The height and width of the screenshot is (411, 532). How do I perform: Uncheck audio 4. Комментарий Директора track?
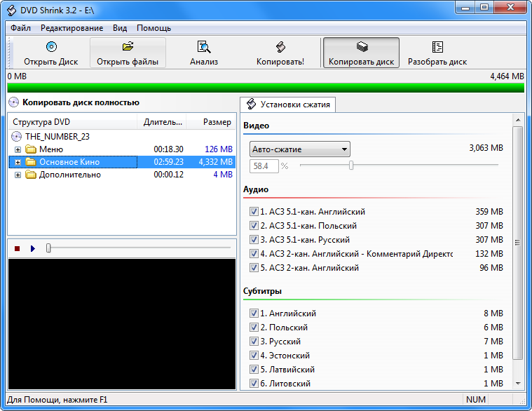click(254, 253)
